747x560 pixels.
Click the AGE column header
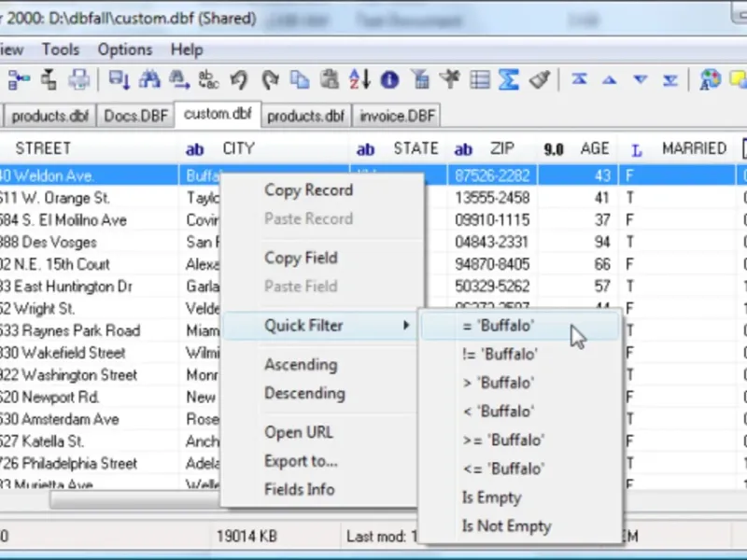[x=578, y=148]
